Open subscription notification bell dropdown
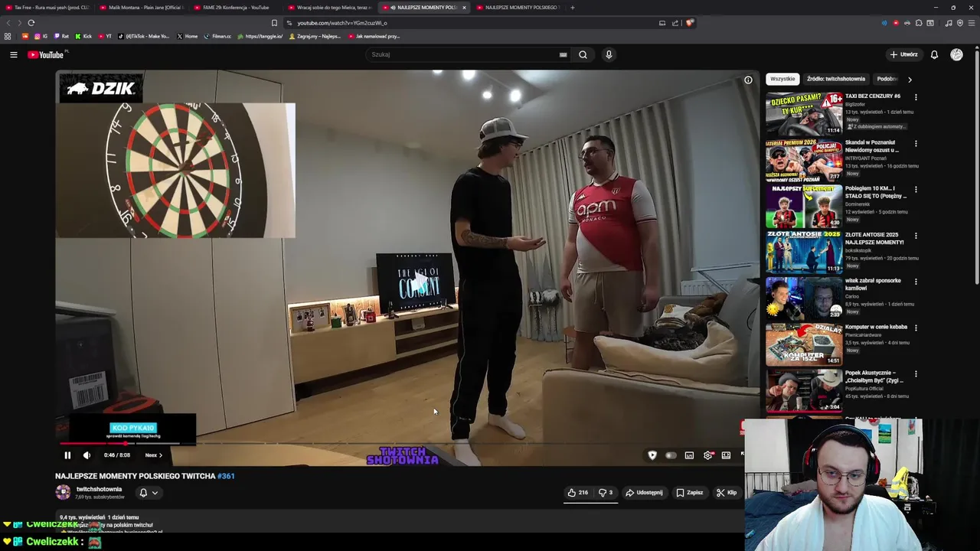Screen dimensions: 980x551 tap(149, 493)
